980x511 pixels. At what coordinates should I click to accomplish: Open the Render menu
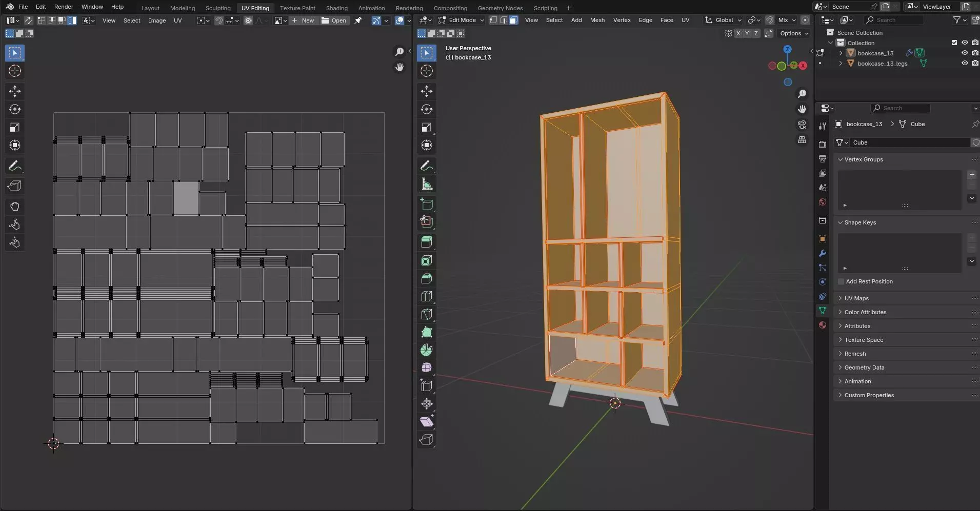[x=64, y=7]
